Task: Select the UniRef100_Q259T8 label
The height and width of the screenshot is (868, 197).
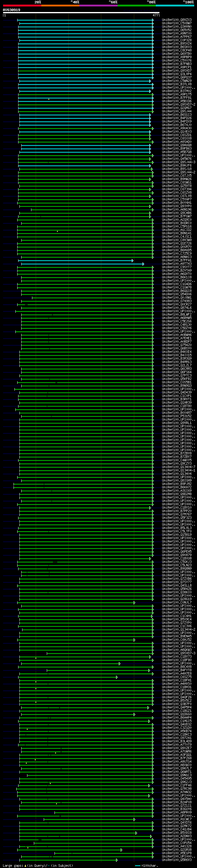Action: pos(176,186)
